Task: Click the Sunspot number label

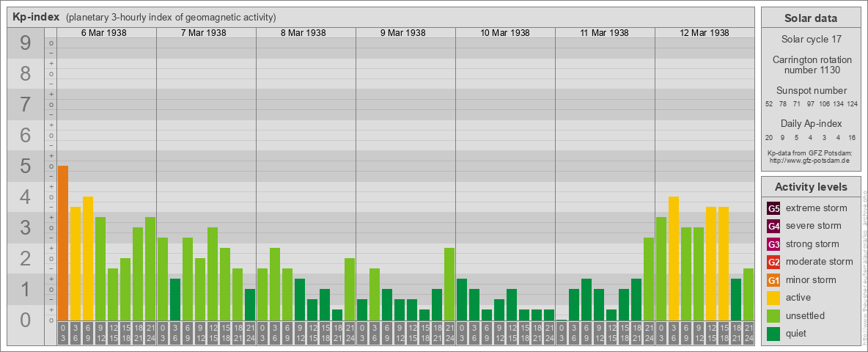Action: [811, 91]
